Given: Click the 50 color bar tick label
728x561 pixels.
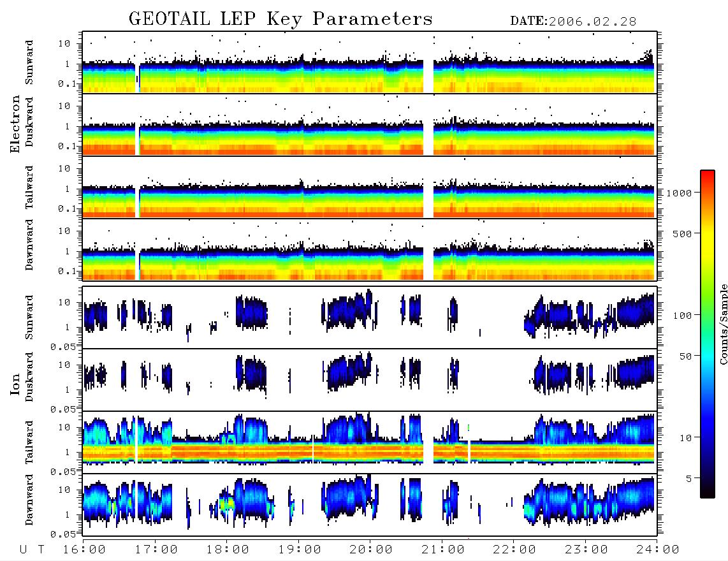Looking at the screenshot, I should tap(685, 356).
